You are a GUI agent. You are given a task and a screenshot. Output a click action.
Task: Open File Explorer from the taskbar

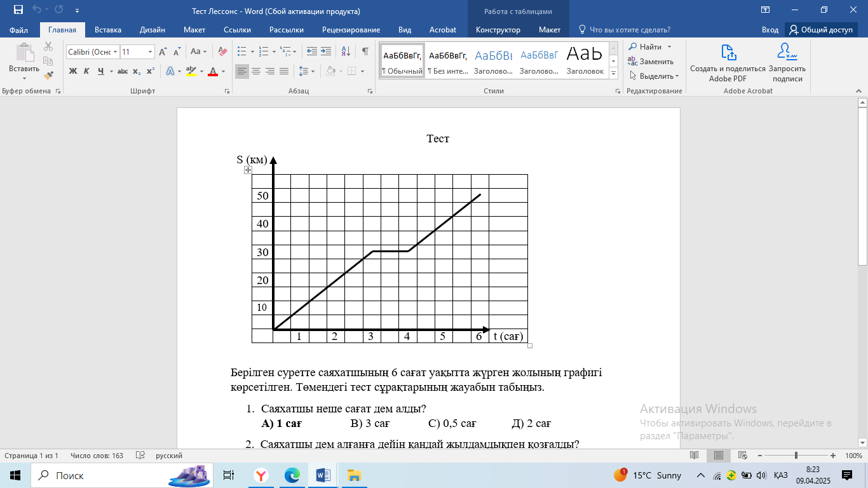[354, 475]
